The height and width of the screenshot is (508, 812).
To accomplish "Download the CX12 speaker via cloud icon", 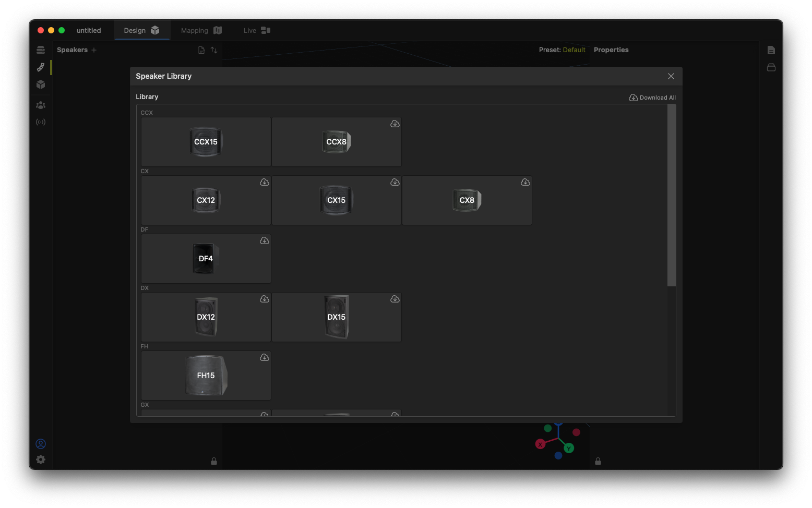I will [265, 182].
